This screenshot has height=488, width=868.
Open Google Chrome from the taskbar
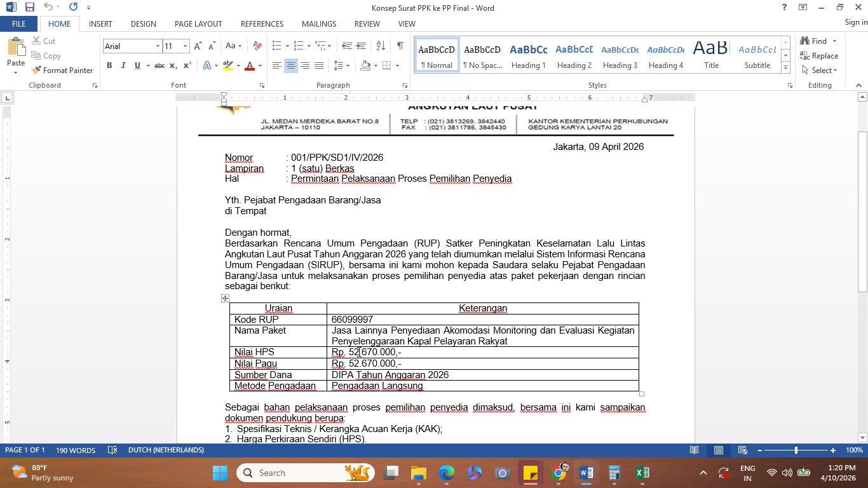tap(559, 473)
